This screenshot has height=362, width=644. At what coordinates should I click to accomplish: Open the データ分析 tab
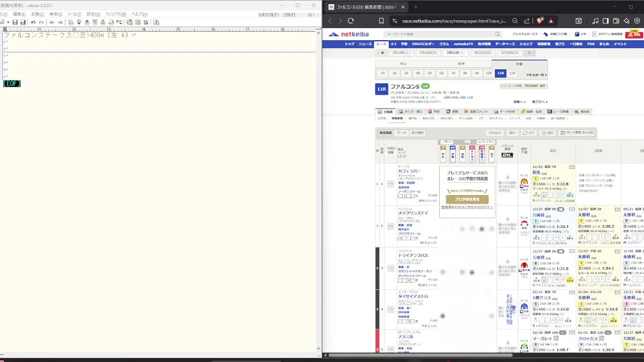coord(504,112)
